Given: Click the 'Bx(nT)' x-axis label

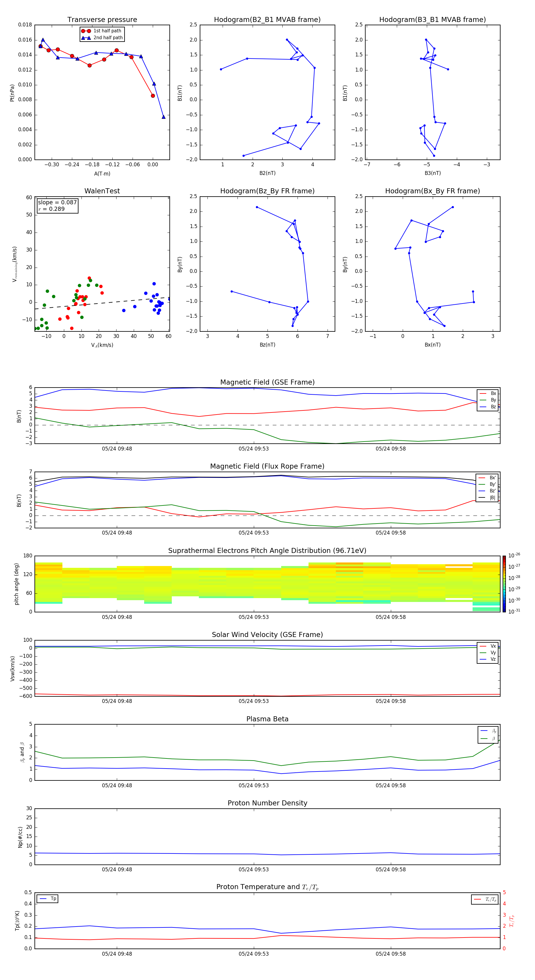Looking at the screenshot, I should [432, 345].
